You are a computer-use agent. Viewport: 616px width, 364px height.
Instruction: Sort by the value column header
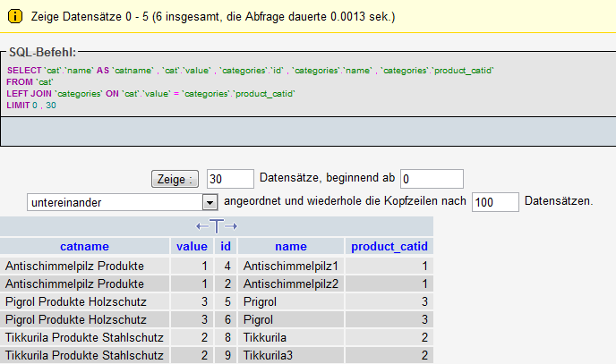pos(192,246)
